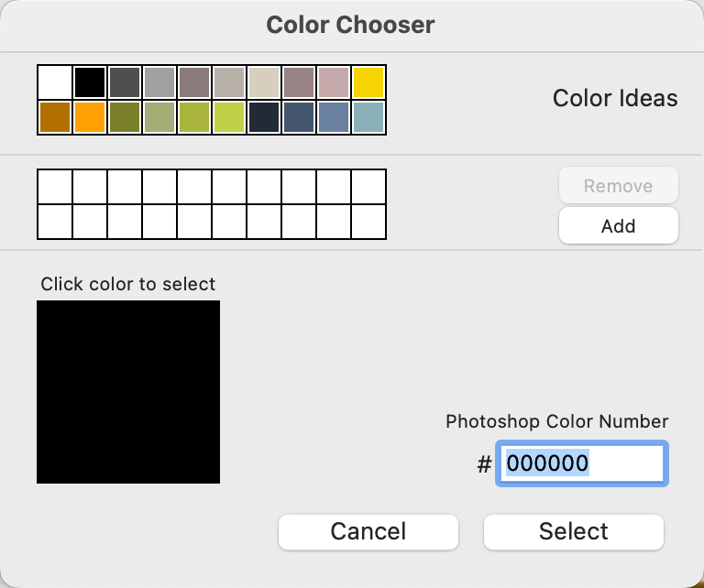Choose the bright yellow swatch
Screen dimensions: 704x588
pos(368,82)
